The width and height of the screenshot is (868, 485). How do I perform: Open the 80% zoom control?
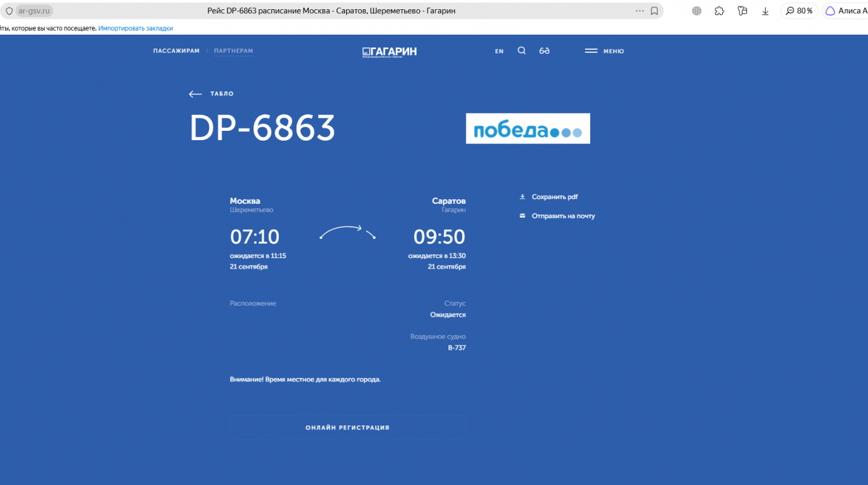799,11
